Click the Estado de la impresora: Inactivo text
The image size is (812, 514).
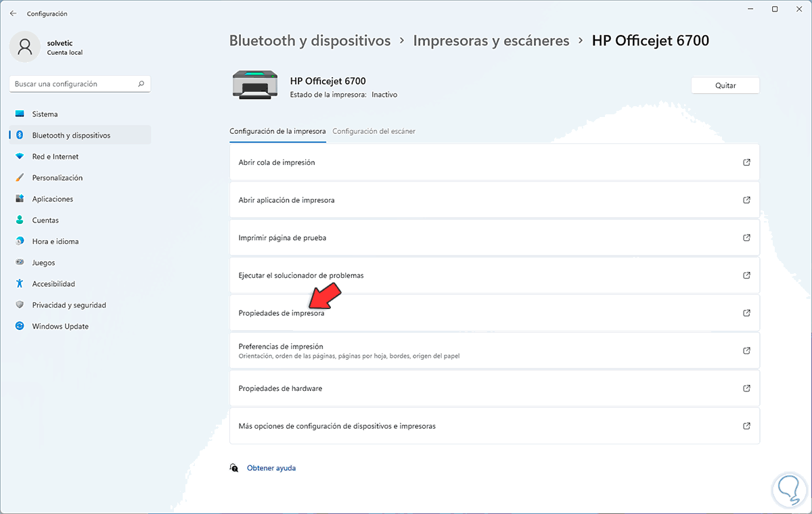344,95
